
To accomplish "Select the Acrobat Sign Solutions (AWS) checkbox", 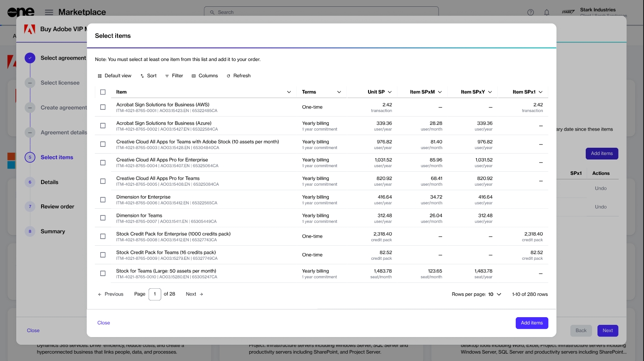I will [103, 107].
